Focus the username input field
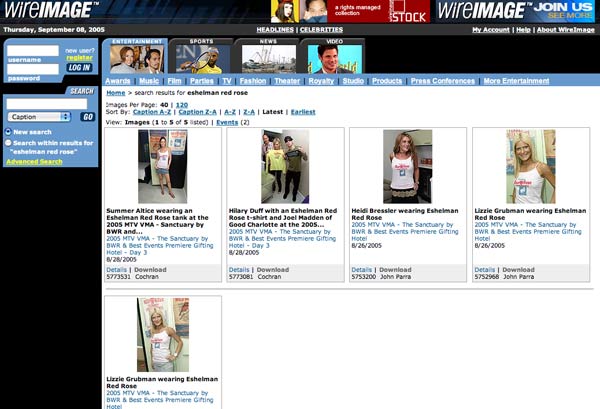Viewport: 600px width, 409px height. (x=33, y=51)
